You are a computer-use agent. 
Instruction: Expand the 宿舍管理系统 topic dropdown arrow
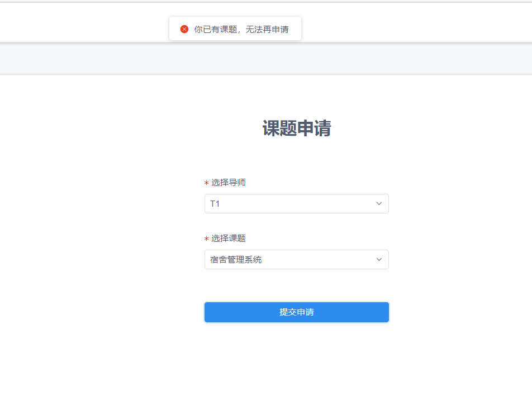(379, 260)
